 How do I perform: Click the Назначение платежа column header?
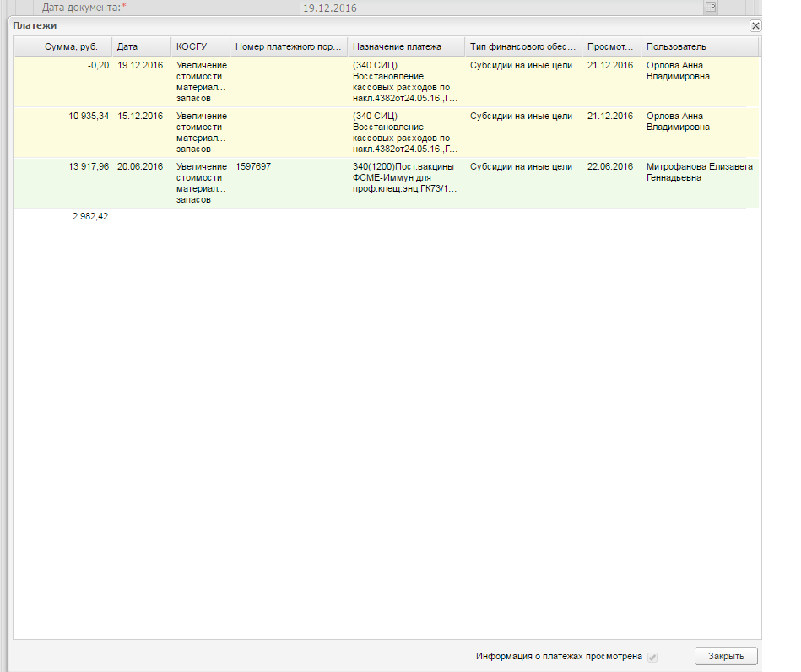(406, 46)
